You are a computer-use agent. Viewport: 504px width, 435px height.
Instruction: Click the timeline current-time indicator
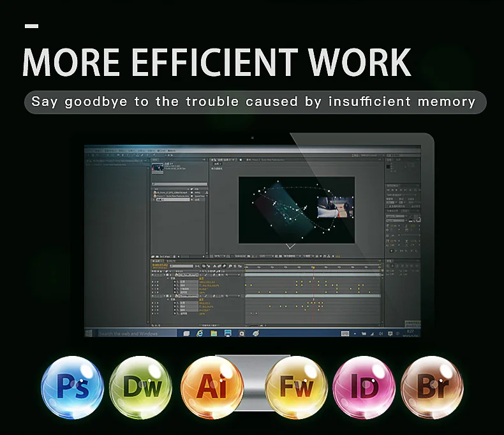coord(313,267)
